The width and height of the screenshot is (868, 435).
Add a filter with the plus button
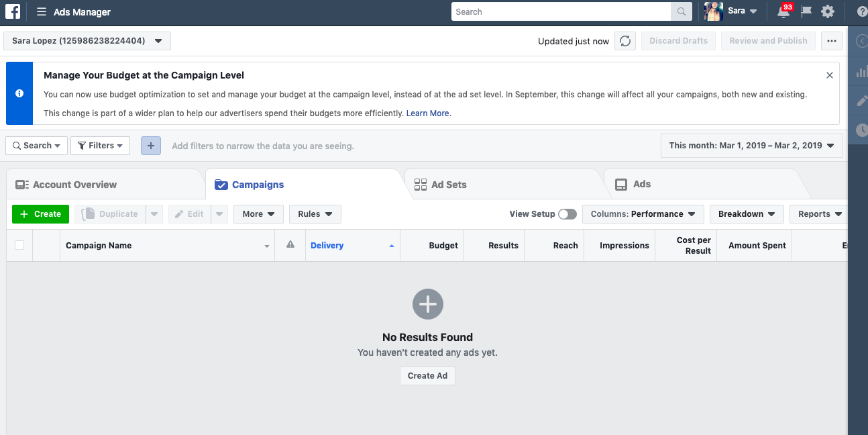pos(151,146)
